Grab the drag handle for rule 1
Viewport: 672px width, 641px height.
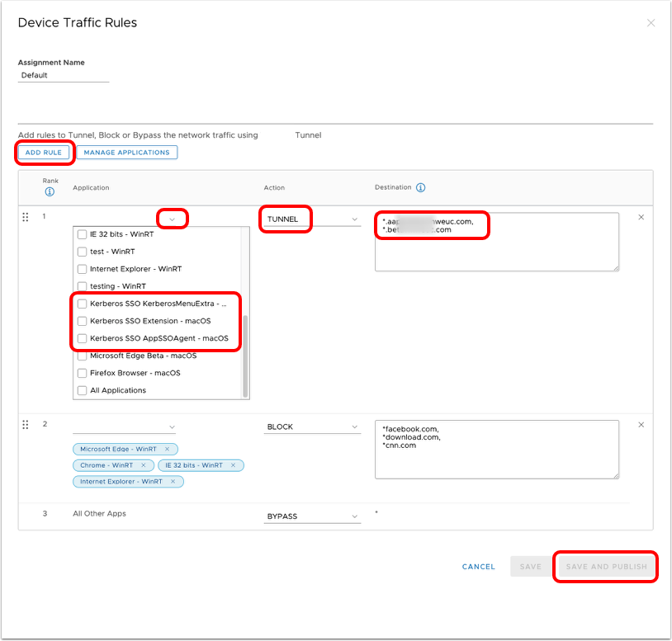point(25,217)
